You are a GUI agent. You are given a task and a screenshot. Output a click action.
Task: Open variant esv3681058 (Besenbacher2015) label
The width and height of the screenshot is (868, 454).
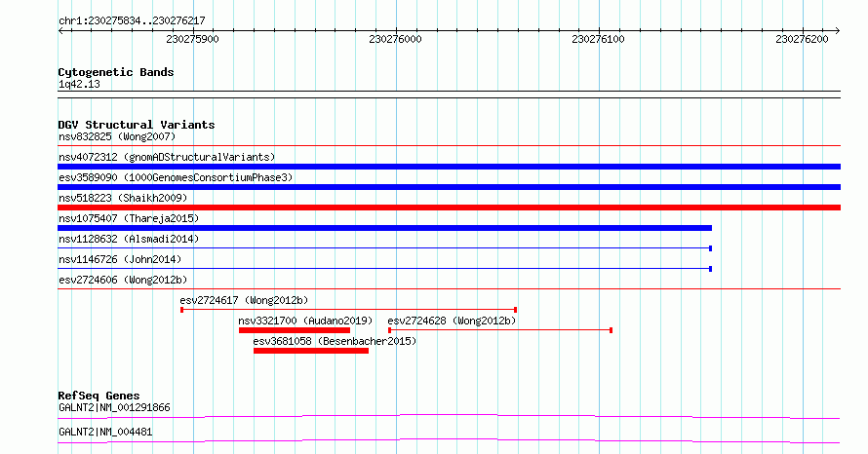point(335,341)
